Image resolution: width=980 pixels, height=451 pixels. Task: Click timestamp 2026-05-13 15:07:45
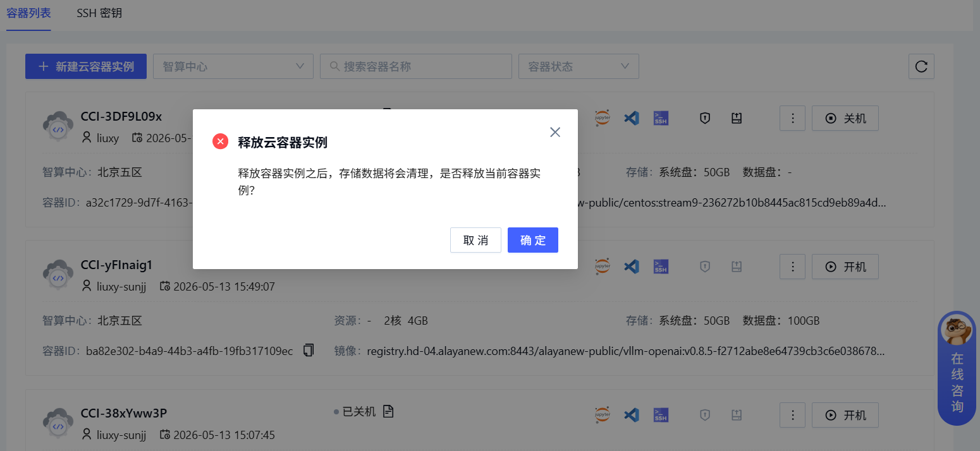click(x=224, y=435)
